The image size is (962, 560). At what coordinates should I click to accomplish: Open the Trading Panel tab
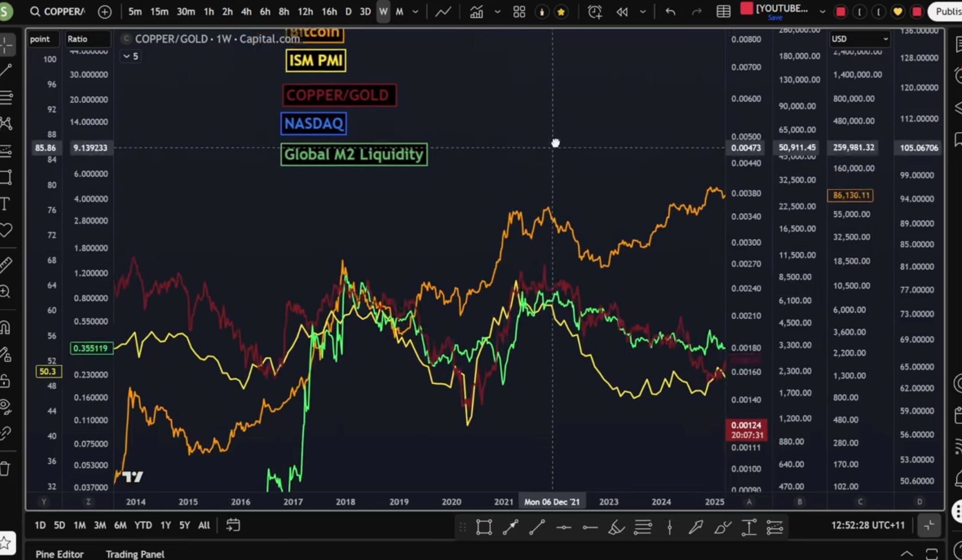click(x=135, y=554)
